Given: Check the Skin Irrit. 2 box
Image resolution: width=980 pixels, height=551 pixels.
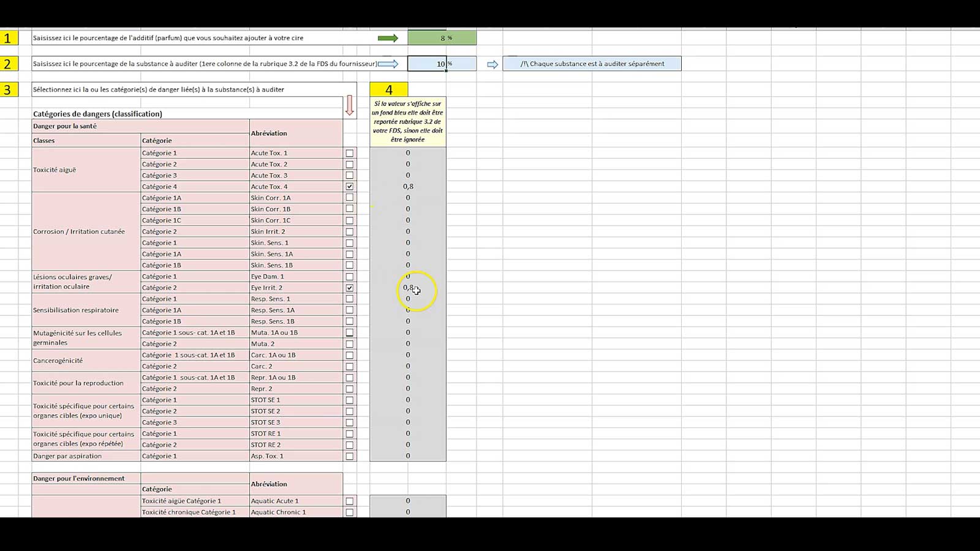Looking at the screenshot, I should click(350, 231).
